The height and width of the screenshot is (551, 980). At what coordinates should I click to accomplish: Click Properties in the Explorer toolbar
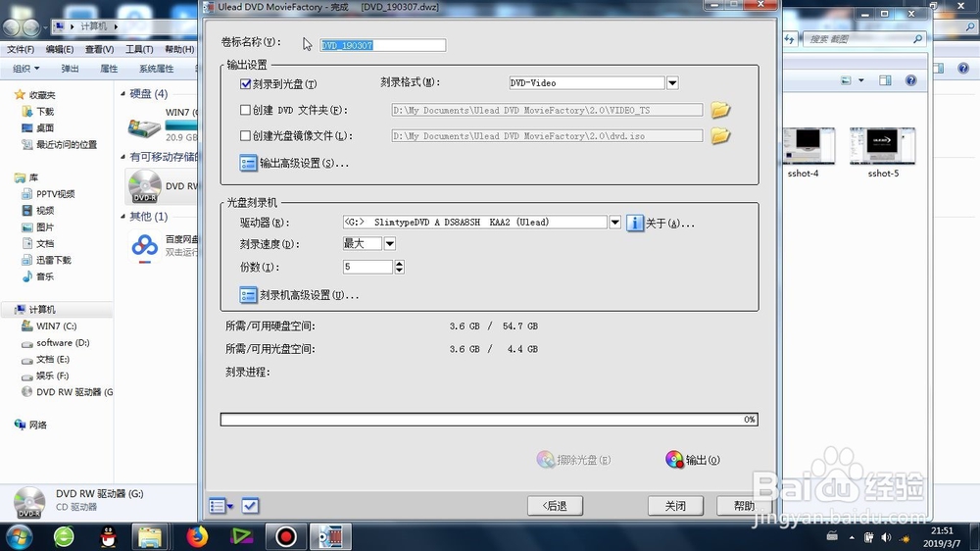click(109, 69)
